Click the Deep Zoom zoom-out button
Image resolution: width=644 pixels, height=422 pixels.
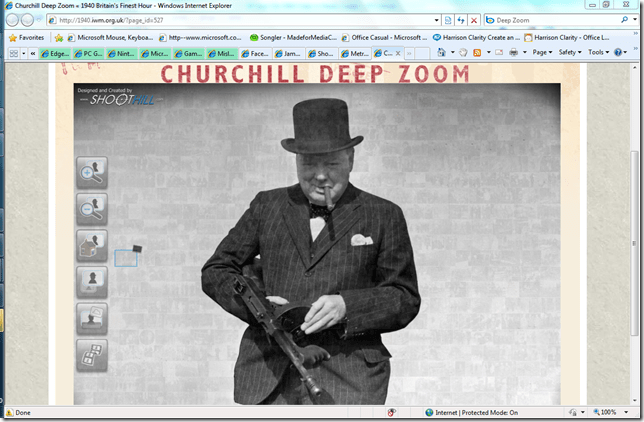(x=92, y=210)
